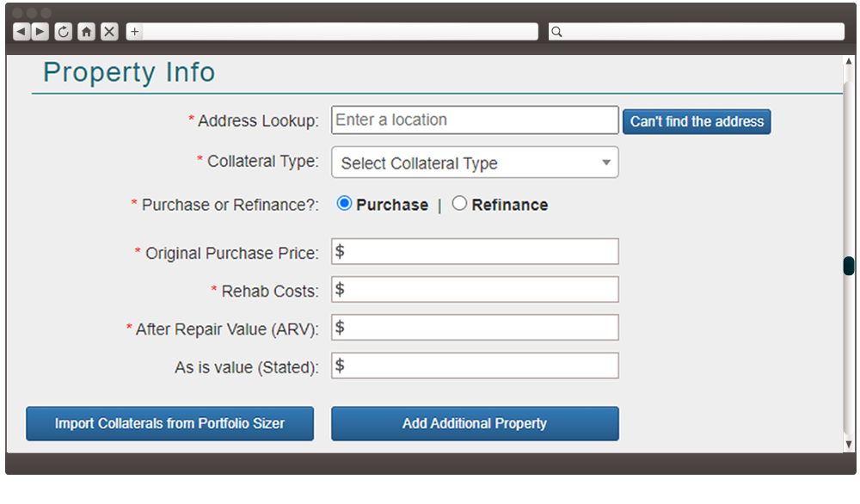Click the Collateral Type dropdown arrow
This screenshot has height=504, width=860.
point(606,163)
